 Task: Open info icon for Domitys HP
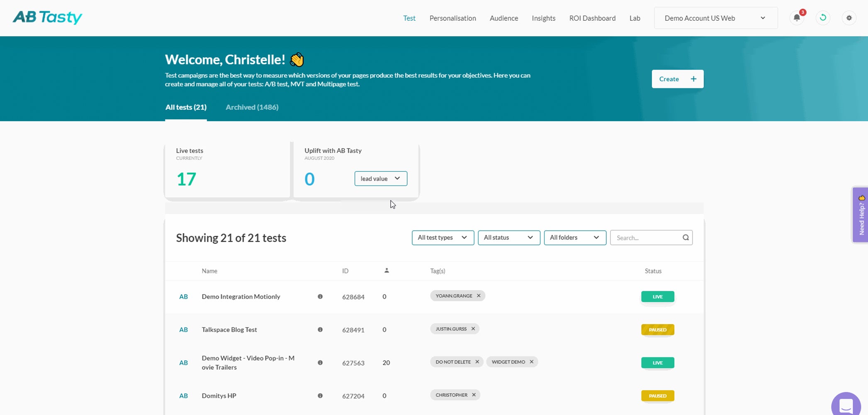point(320,395)
